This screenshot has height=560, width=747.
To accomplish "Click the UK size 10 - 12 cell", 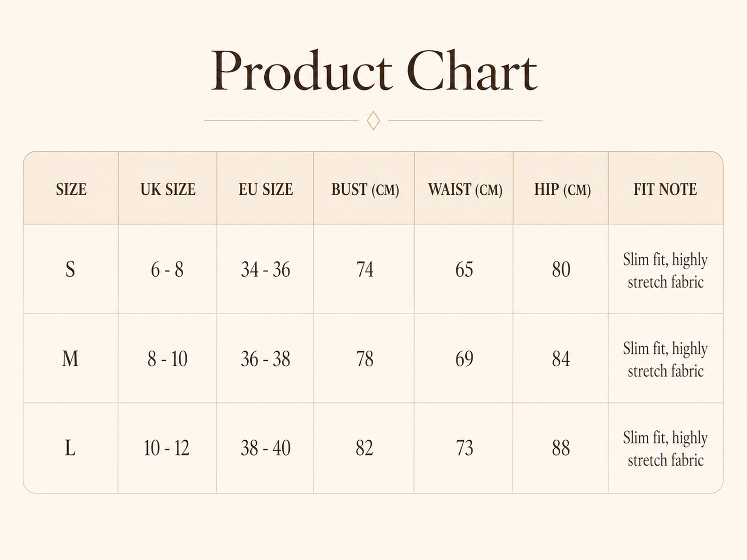I will [166, 448].
